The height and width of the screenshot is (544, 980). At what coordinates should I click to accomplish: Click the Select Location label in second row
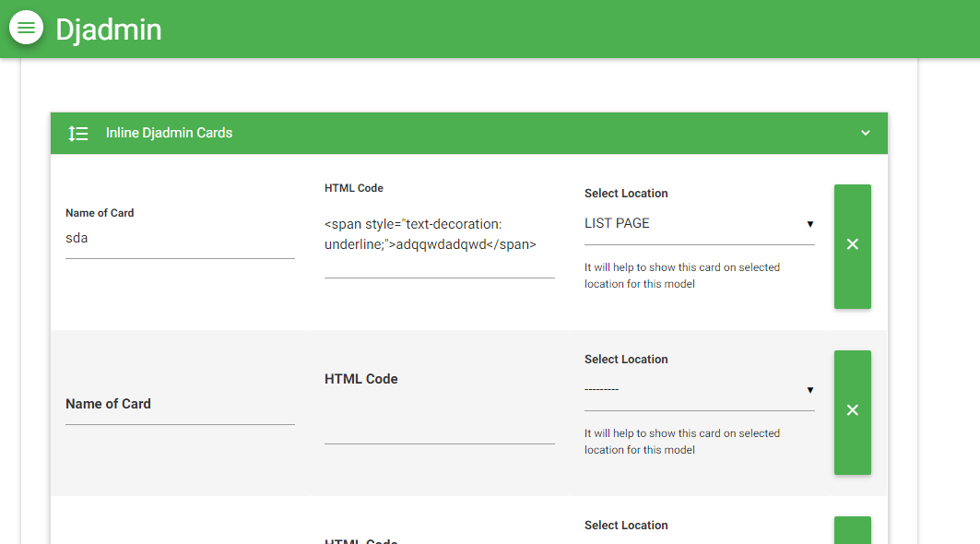[x=626, y=359]
